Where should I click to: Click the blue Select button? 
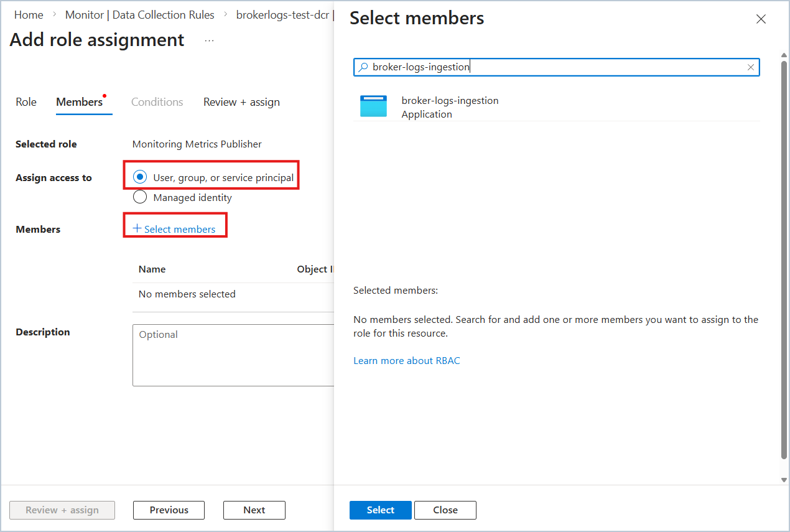point(381,510)
